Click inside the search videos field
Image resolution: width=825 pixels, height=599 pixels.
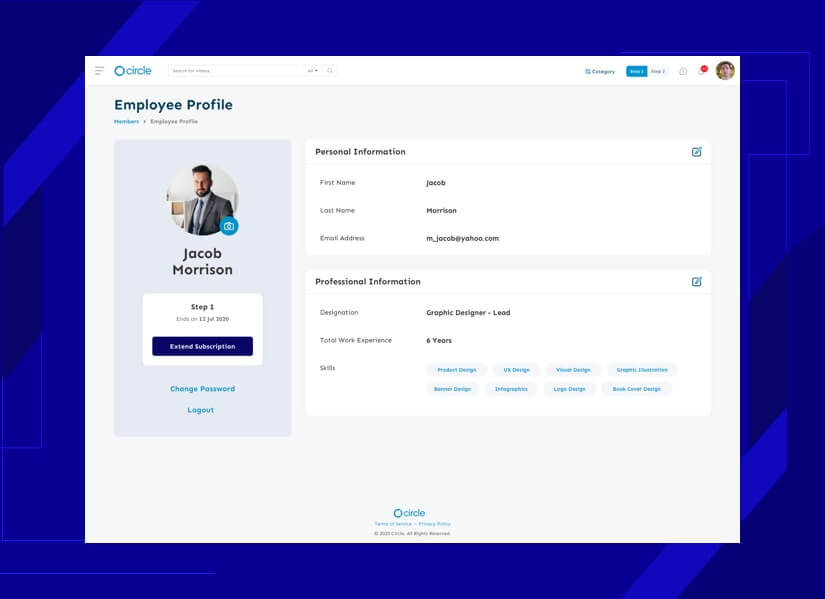coord(240,70)
